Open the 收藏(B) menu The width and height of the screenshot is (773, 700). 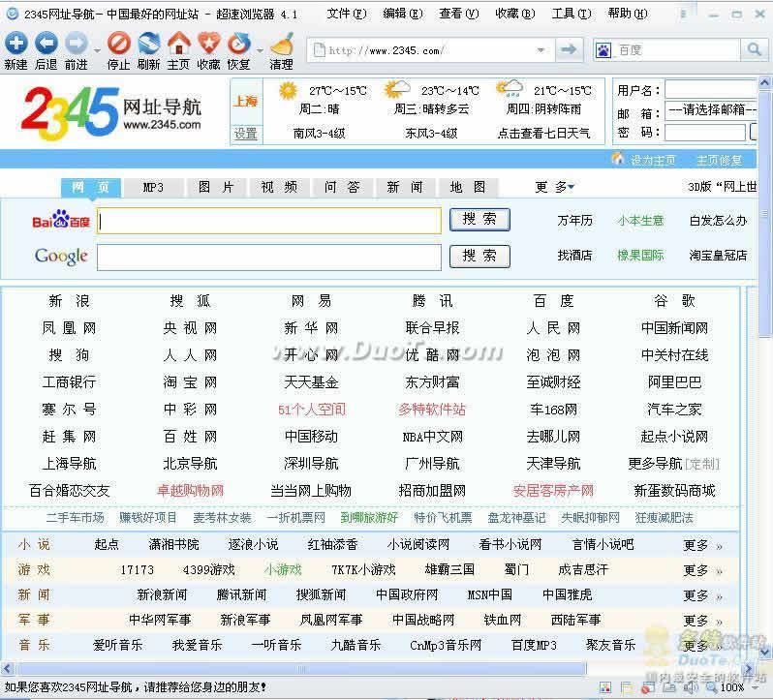(515, 14)
